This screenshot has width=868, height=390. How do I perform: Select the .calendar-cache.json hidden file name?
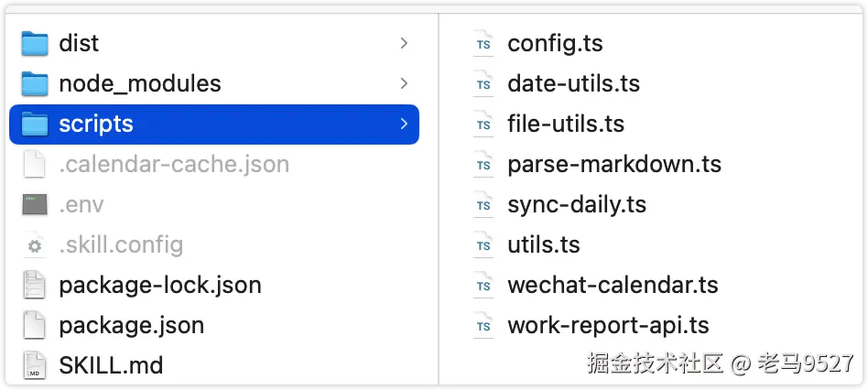174,164
